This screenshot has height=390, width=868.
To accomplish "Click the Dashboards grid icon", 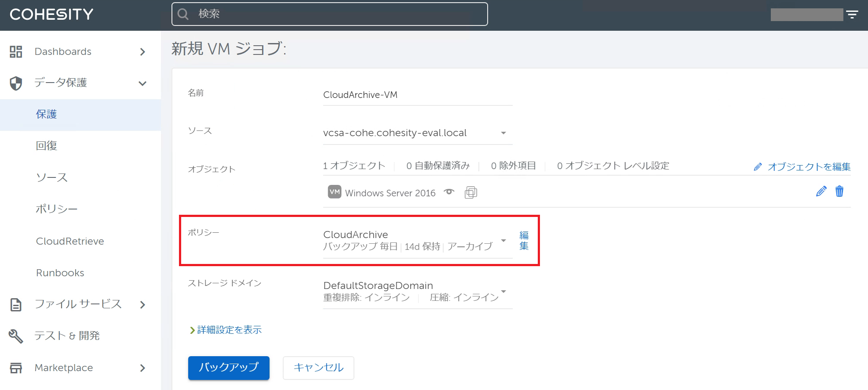I will pos(16,52).
